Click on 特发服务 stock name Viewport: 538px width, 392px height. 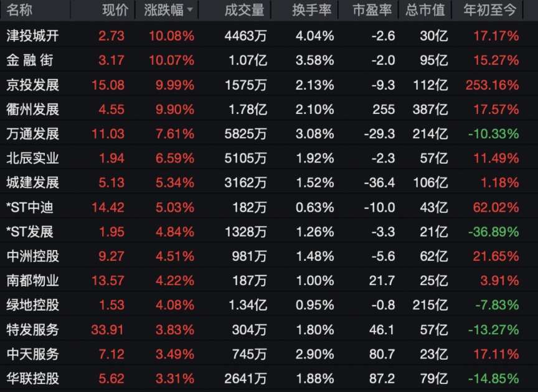[32, 329]
